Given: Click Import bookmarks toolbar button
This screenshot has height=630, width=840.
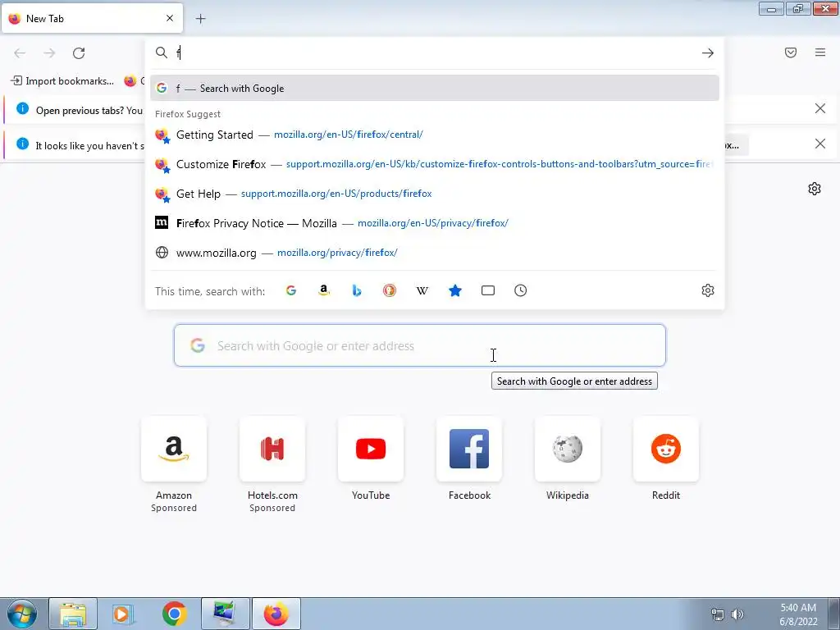Looking at the screenshot, I should tap(62, 81).
